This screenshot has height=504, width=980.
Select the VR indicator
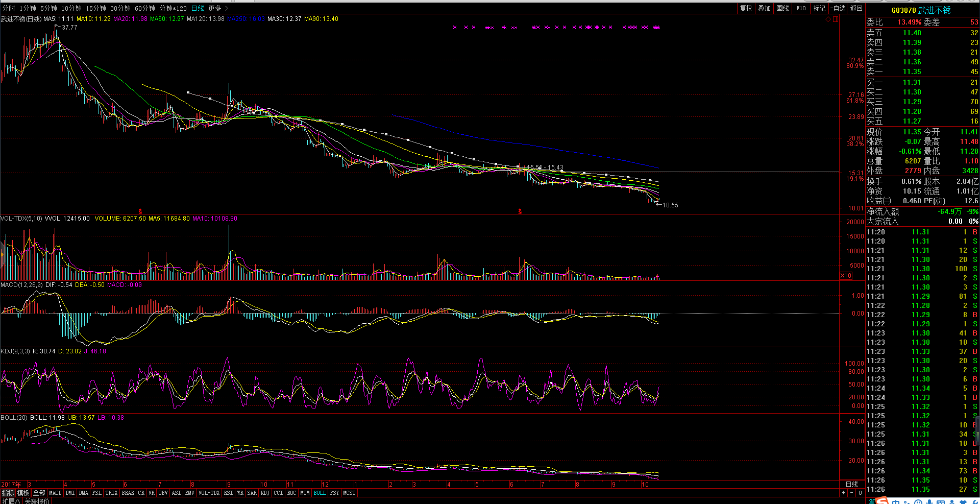(x=151, y=493)
